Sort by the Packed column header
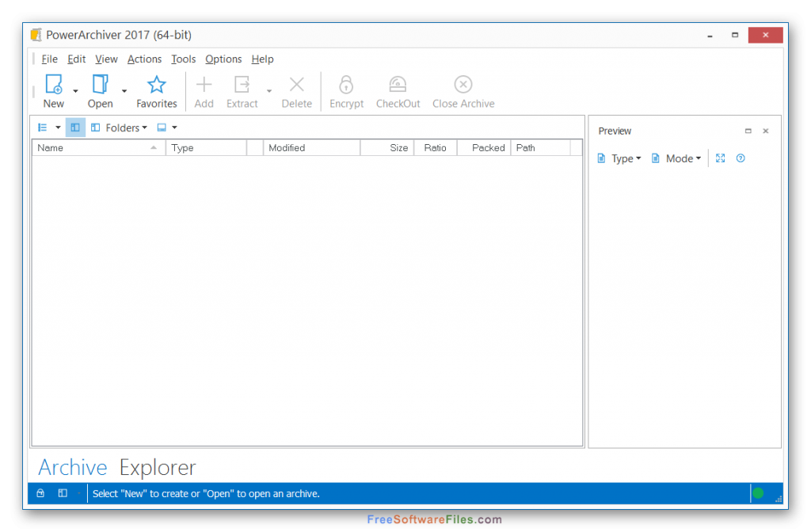Viewport: 811px width, 532px height. tap(484, 148)
